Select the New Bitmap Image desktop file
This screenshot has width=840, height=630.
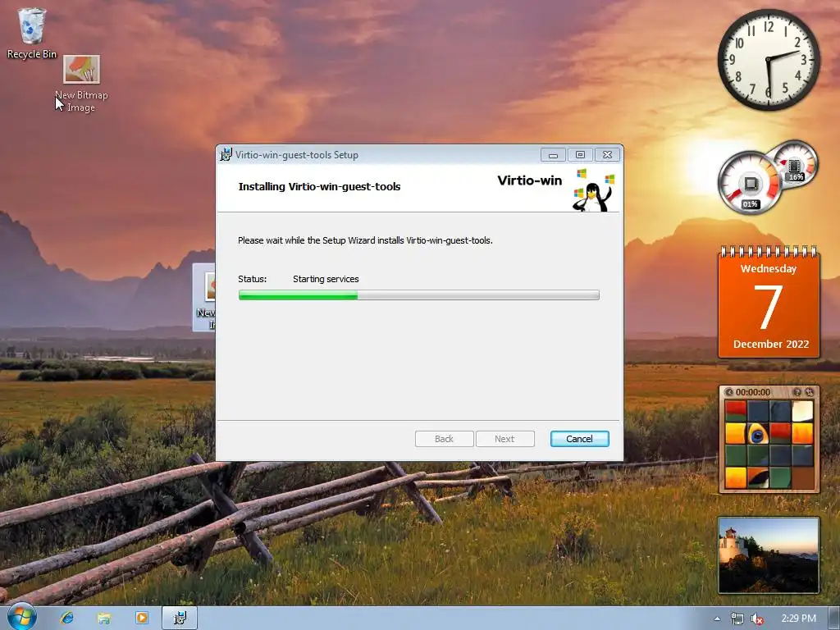pyautogui.click(x=81, y=84)
